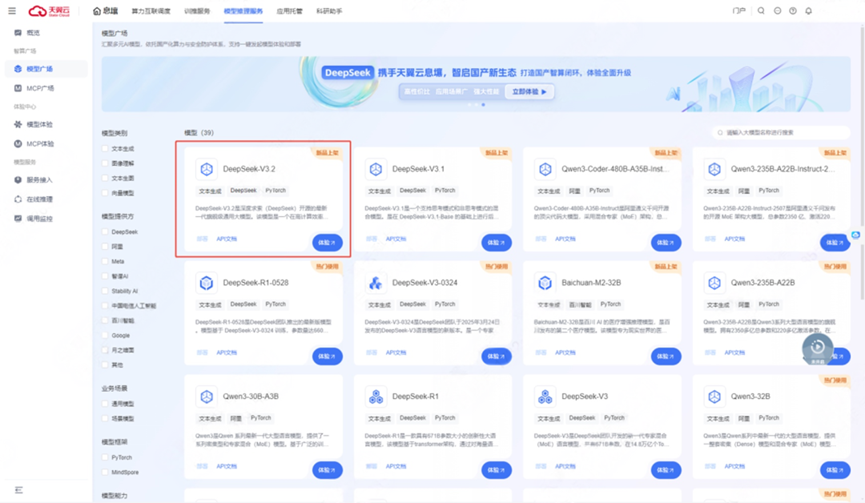Viewport: 865px width, 503px height.
Task: Click the Qwen3-Coder-480B-A35B model icon
Action: click(x=545, y=169)
